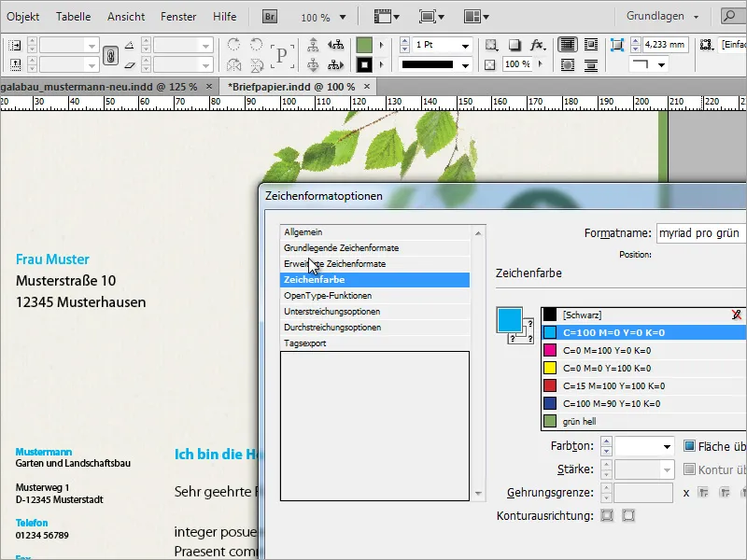Switch to the galabau_mustermann-neu.indd tab
This screenshot has height=560, width=747.
click(100, 87)
